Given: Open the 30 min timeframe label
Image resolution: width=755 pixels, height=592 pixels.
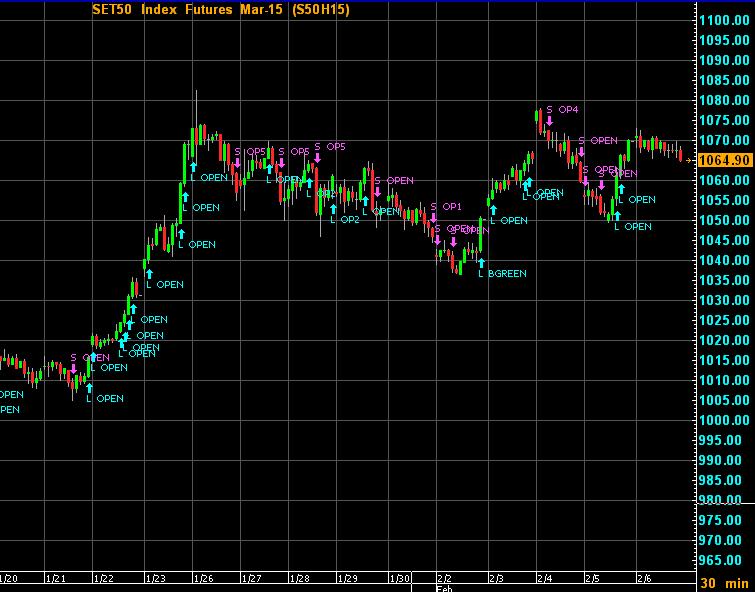Looking at the screenshot, I should pos(725,583).
